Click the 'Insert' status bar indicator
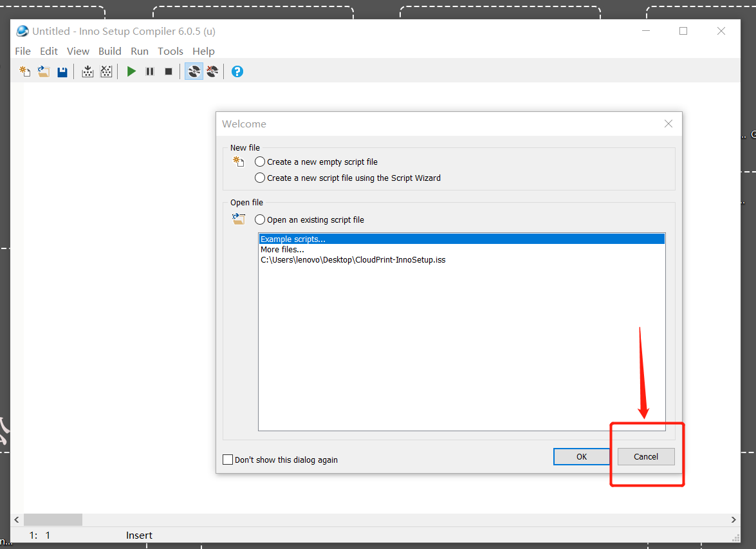 139,535
